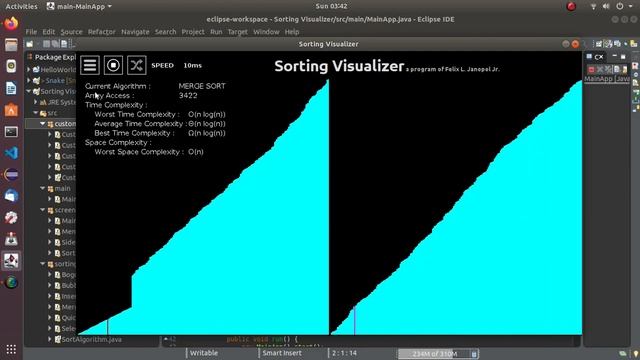Select the Quick sort file in the tree
Image resolution: width=640 pixels, height=360 pixels.
[65, 318]
